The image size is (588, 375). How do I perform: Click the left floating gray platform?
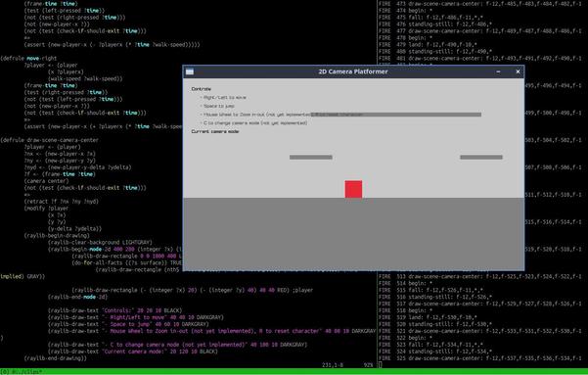311,158
